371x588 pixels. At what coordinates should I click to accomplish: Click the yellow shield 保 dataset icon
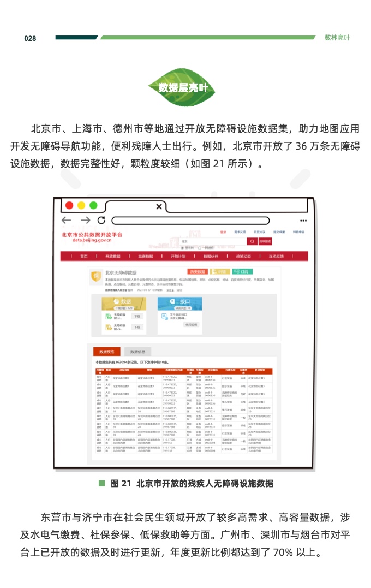pos(97,276)
